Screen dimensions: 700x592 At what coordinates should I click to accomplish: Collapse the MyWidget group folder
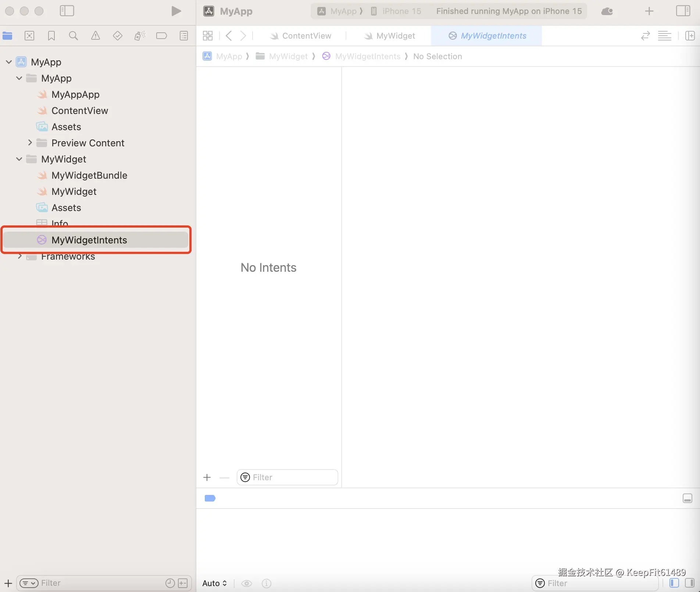[x=19, y=159]
